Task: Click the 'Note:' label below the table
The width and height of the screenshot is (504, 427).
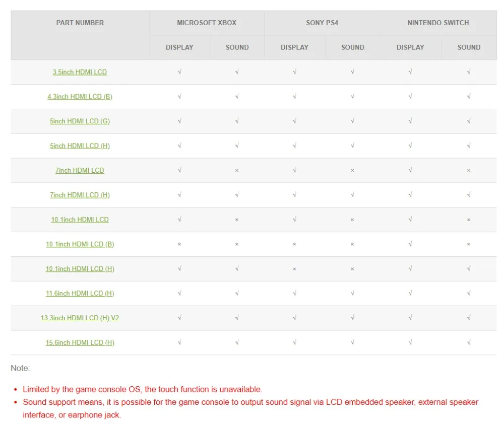Action: [20, 368]
